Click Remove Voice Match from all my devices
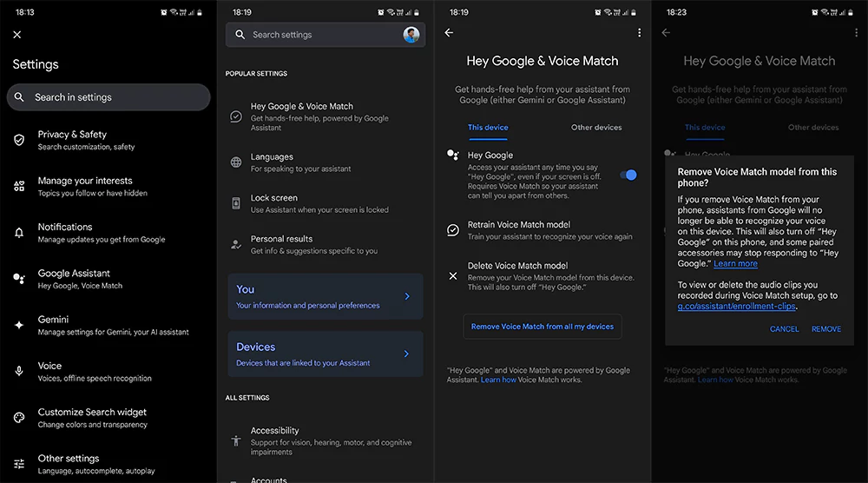 pos(542,327)
